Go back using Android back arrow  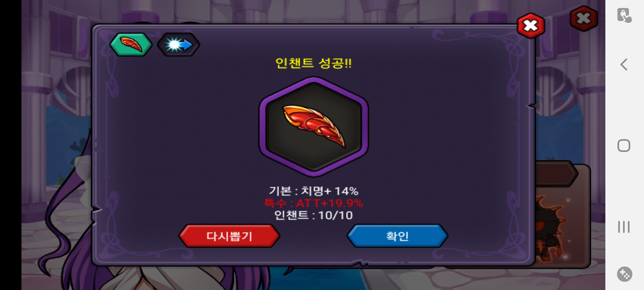pyautogui.click(x=624, y=64)
